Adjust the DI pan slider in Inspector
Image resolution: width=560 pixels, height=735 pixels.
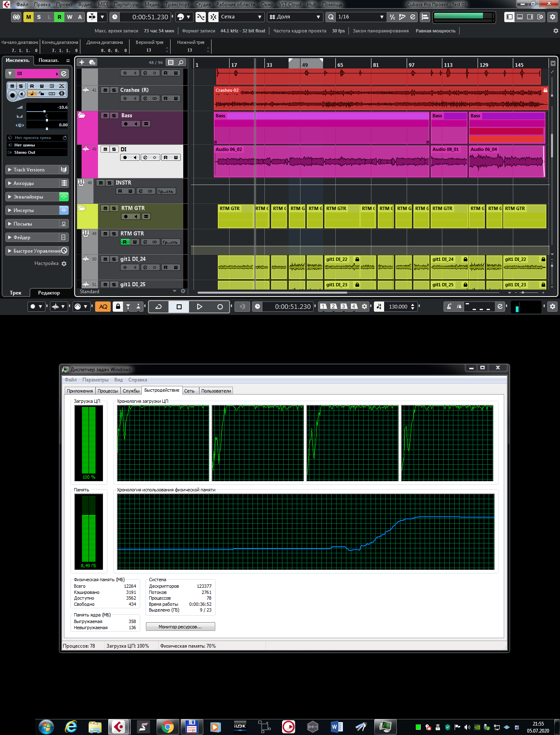47,120
